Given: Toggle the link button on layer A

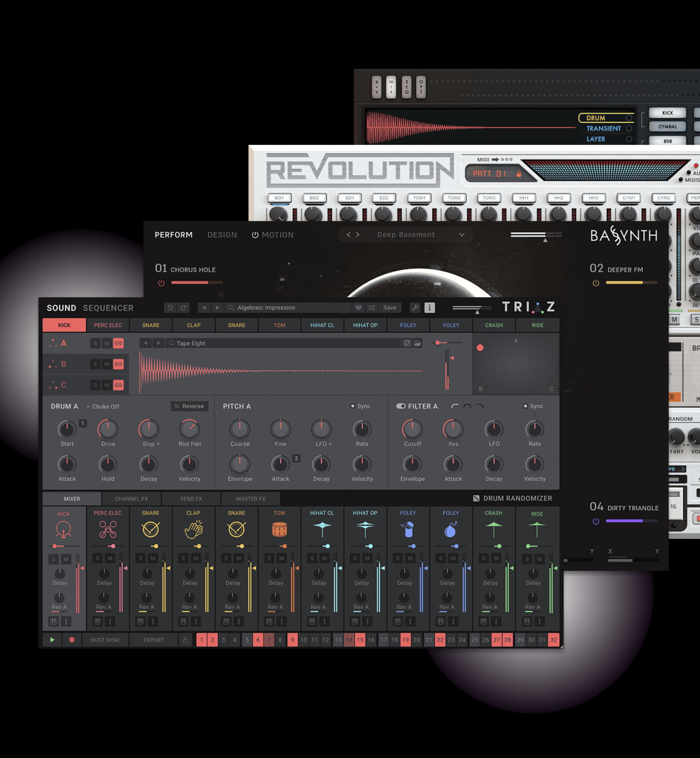Looking at the screenshot, I should pos(119,343).
